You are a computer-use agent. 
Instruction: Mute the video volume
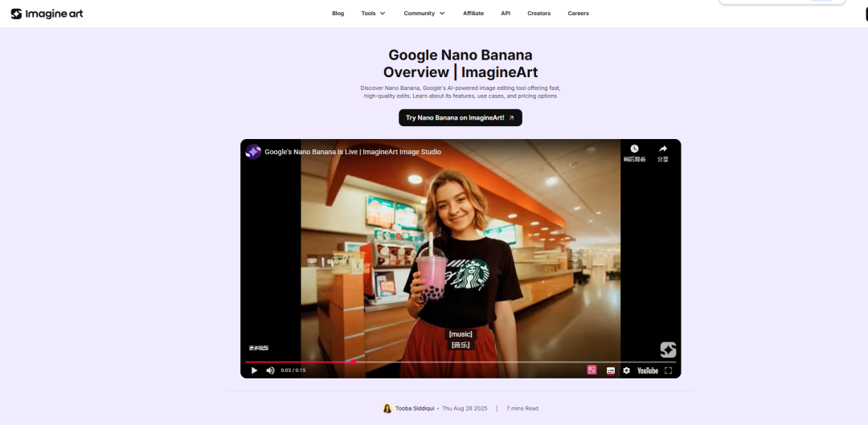coord(270,370)
